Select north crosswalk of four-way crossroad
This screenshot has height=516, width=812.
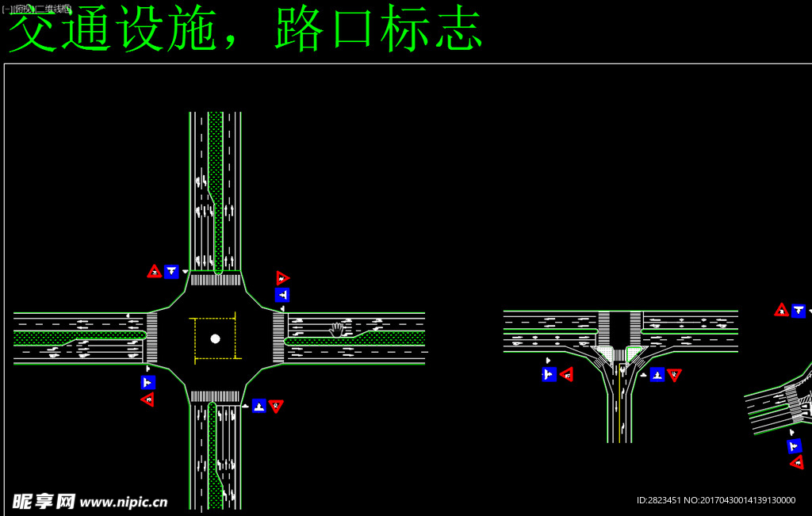pos(216,280)
